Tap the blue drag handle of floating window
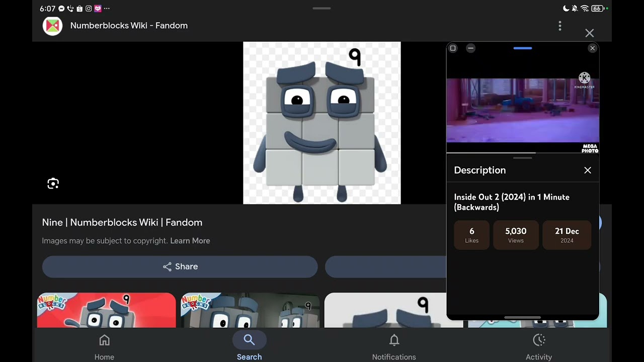The width and height of the screenshot is (644, 362). pyautogui.click(x=523, y=48)
